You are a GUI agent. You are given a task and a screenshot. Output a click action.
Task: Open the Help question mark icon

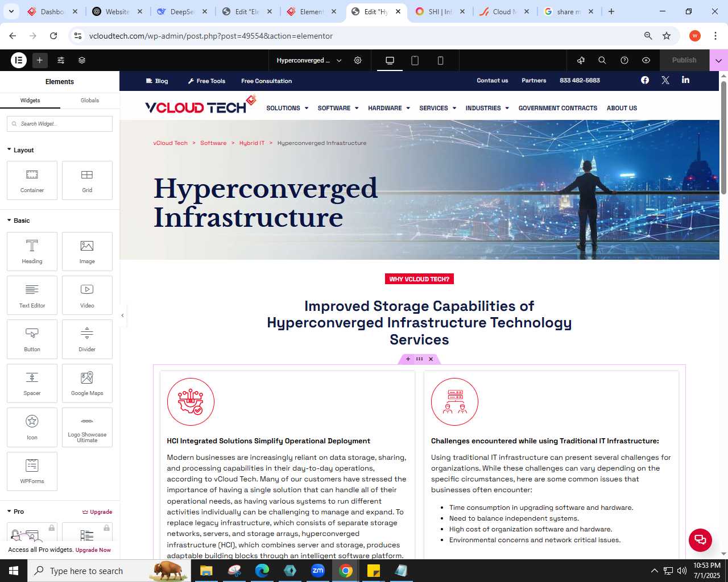pos(624,60)
